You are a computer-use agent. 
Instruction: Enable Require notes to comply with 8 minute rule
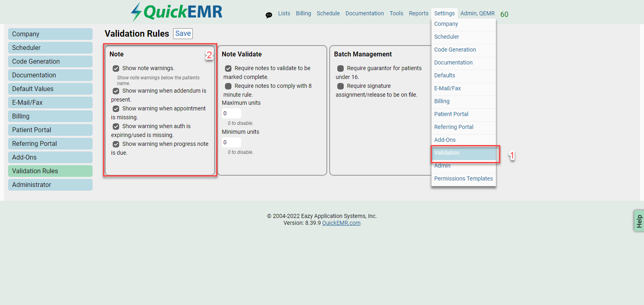point(228,86)
